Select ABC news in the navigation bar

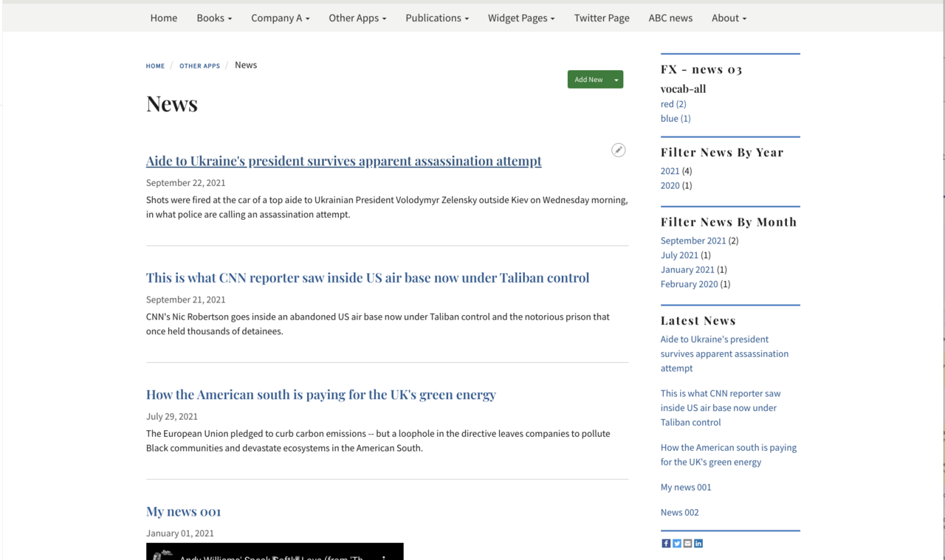(670, 18)
